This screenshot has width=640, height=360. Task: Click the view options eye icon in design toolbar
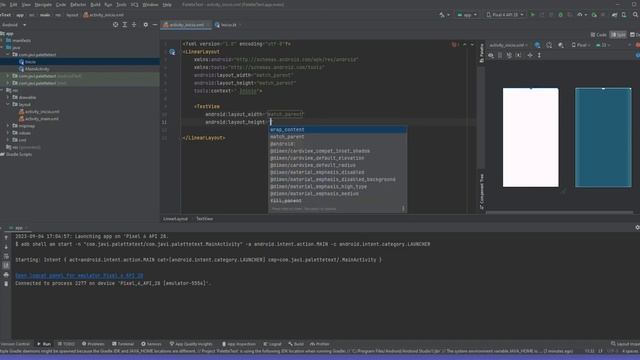click(491, 55)
